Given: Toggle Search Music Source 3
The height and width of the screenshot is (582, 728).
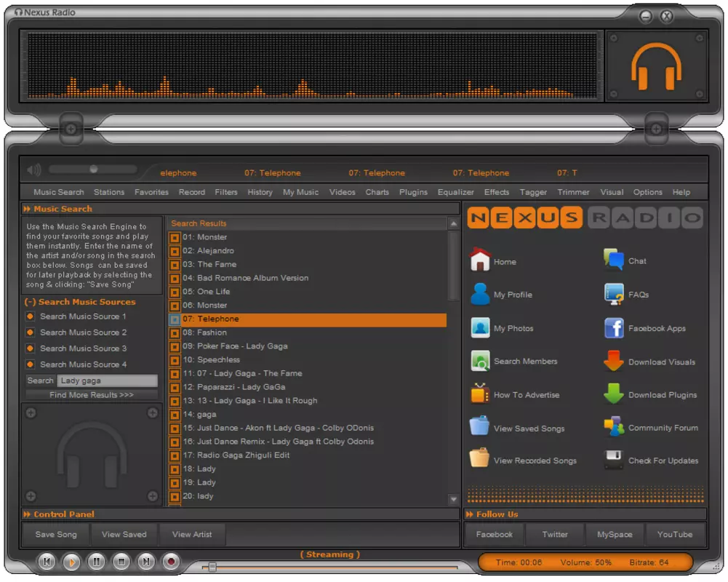Looking at the screenshot, I should [30, 348].
